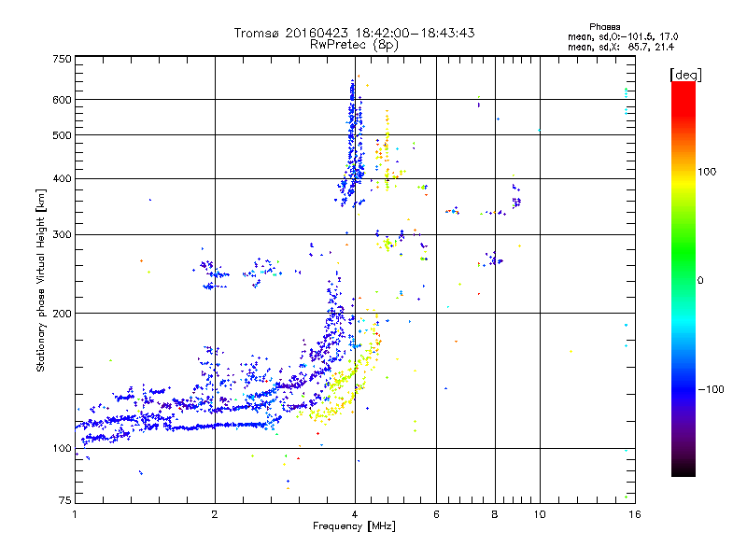The height and width of the screenshot is (560, 747).
Task: Click the '10' frequency axis tick label
Action: pos(540,514)
